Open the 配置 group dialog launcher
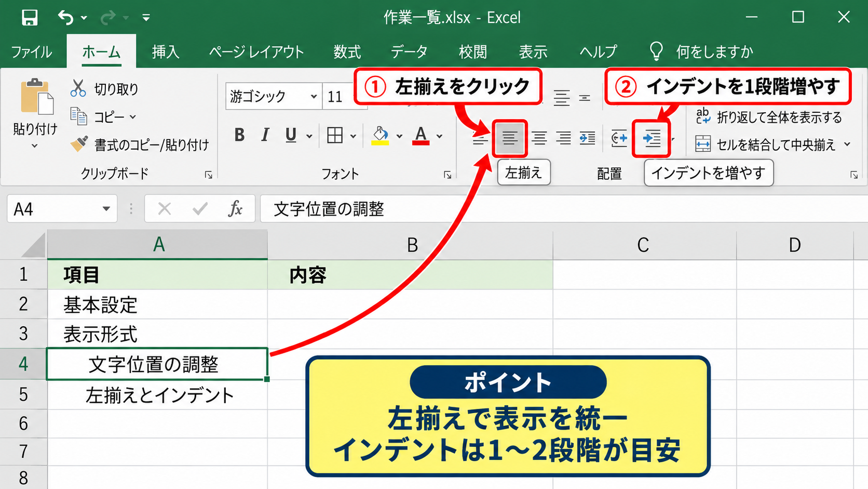868x489 pixels. (854, 175)
